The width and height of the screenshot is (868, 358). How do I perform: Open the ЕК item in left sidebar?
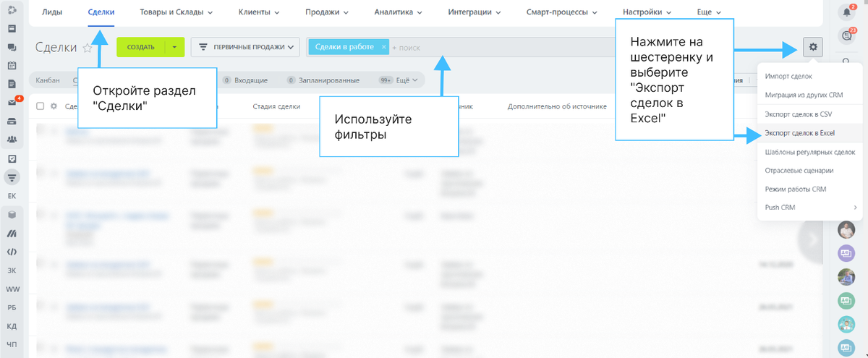pos(12,196)
